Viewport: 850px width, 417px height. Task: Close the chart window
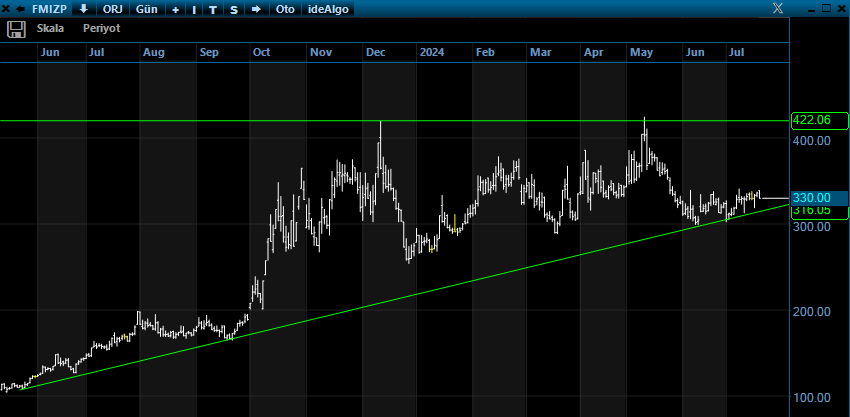coord(841,8)
